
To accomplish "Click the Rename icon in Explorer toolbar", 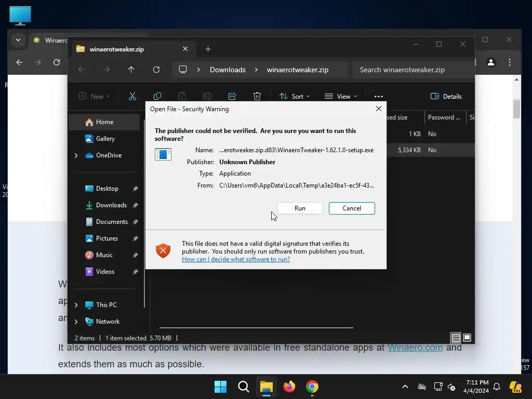I will click(207, 96).
